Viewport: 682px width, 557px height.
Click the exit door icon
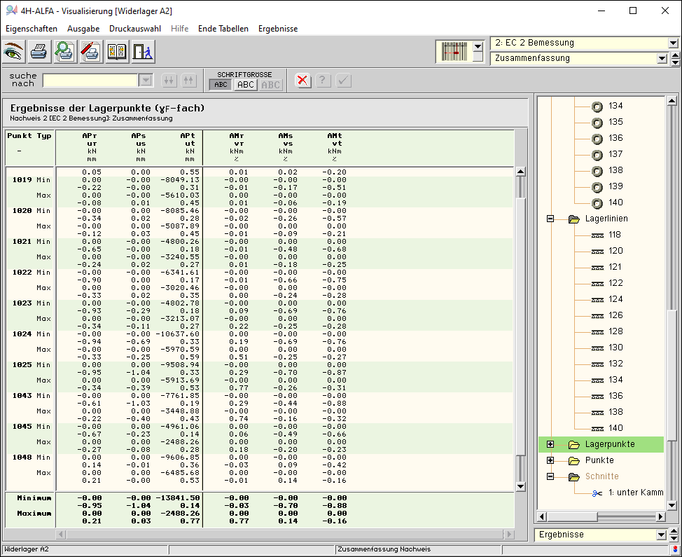coord(141,51)
